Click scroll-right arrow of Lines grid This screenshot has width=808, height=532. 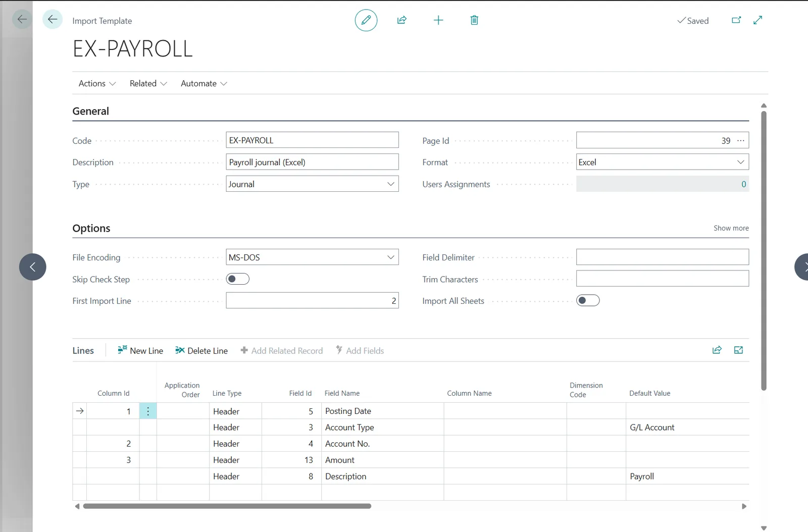(x=744, y=506)
